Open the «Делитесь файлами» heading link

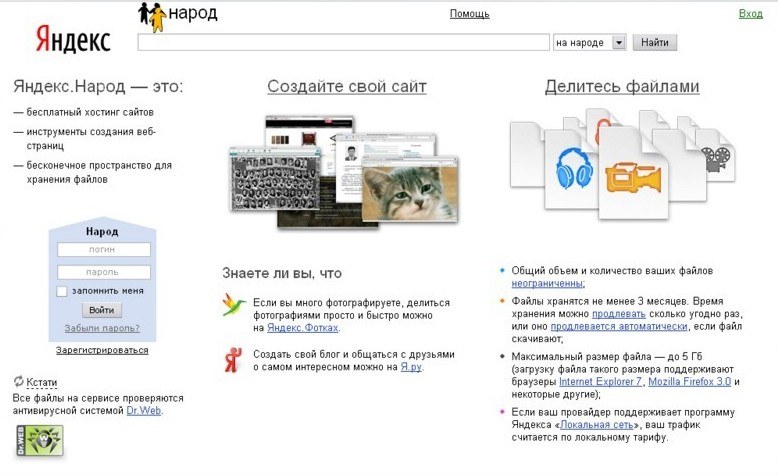tap(622, 86)
